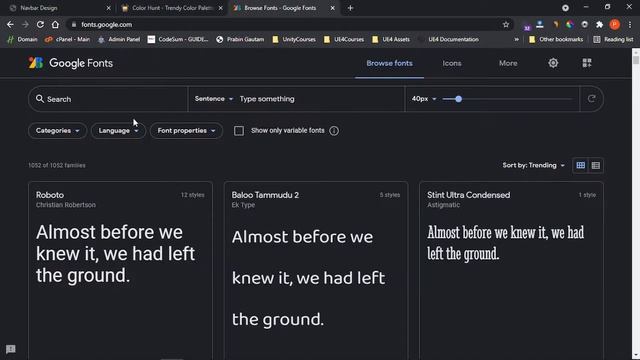This screenshot has height=360, width=640.
Task: Open the Chrome three-dot menu
Action: pyautogui.click(x=630, y=24)
